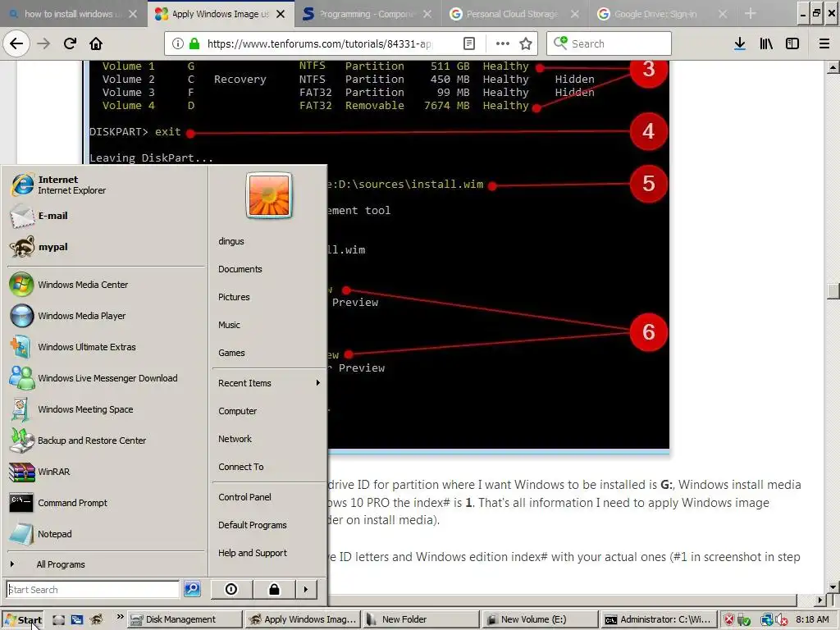Launch WinRAR from Start menu
The image size is (840, 630).
coord(106,472)
